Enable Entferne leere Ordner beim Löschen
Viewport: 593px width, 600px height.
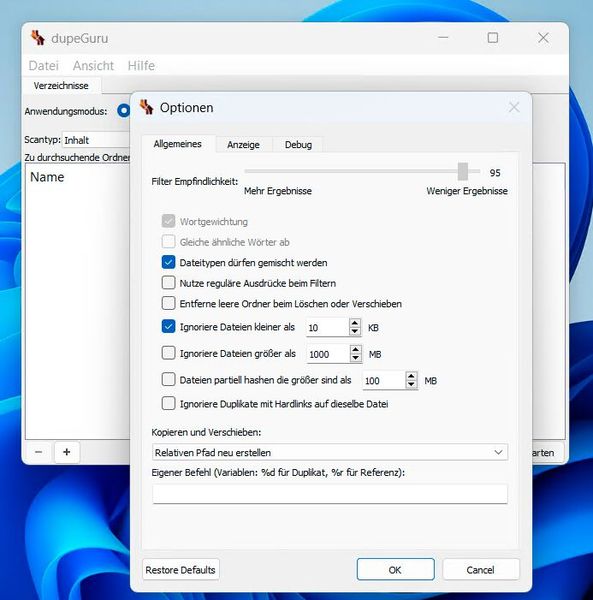click(168, 303)
